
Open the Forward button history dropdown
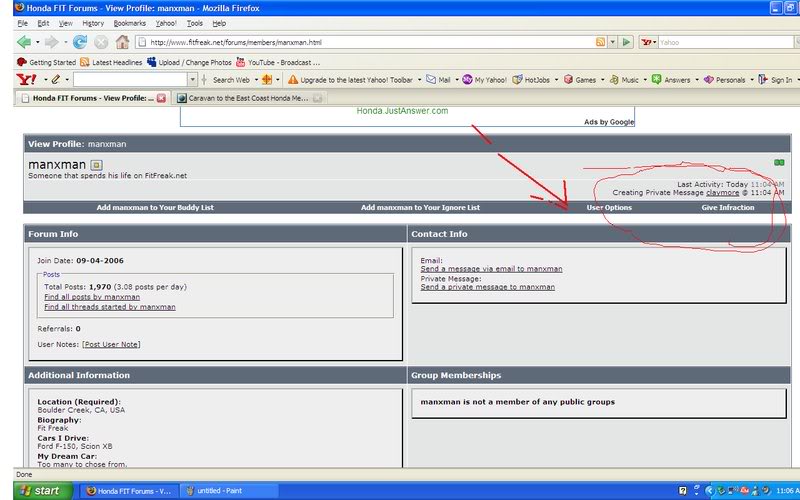65,43
